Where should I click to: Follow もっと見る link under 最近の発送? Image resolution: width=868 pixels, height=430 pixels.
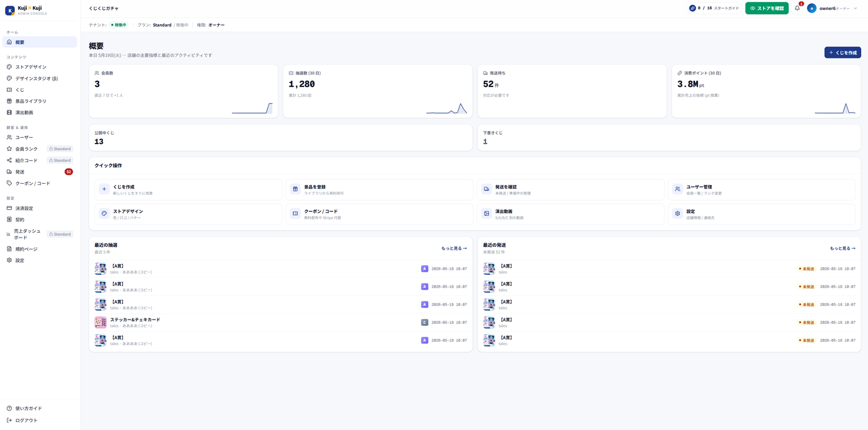[x=843, y=248]
